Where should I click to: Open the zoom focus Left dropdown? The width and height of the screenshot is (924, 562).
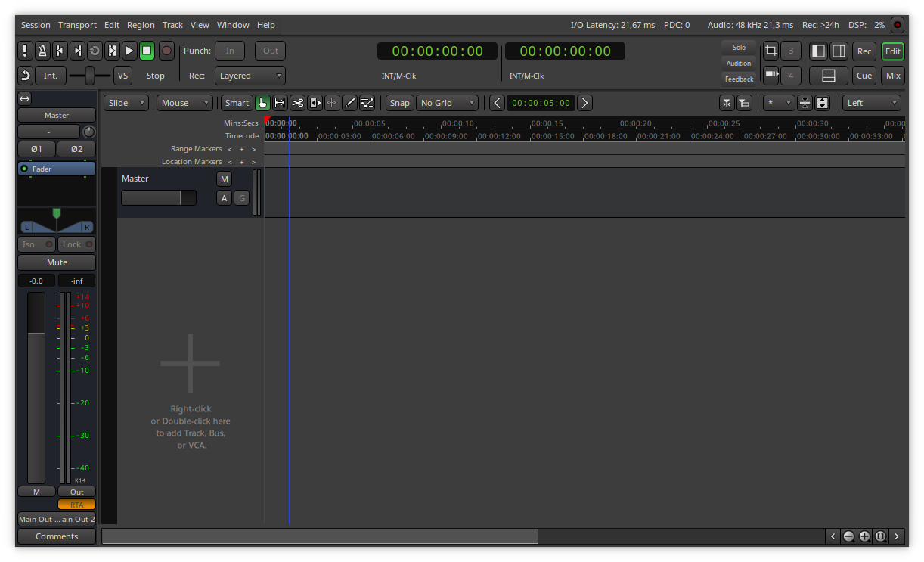871,103
